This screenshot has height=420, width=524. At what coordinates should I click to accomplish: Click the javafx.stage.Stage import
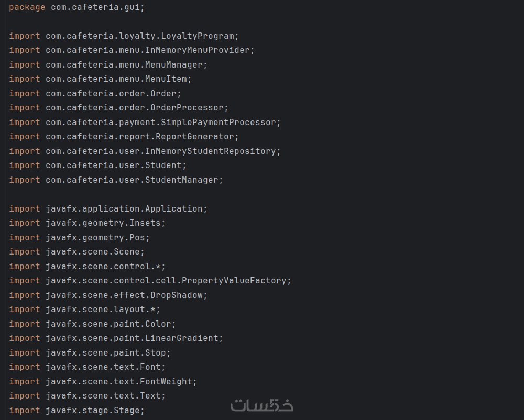(76, 411)
